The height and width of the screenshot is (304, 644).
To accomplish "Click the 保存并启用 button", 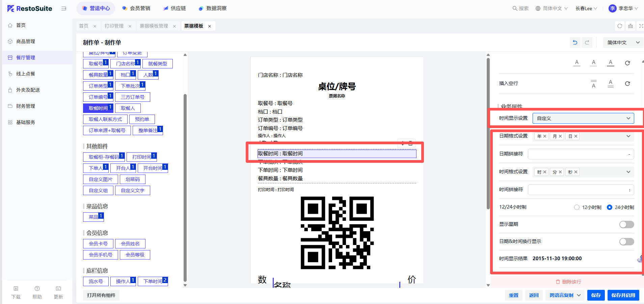I will click(x=623, y=295).
